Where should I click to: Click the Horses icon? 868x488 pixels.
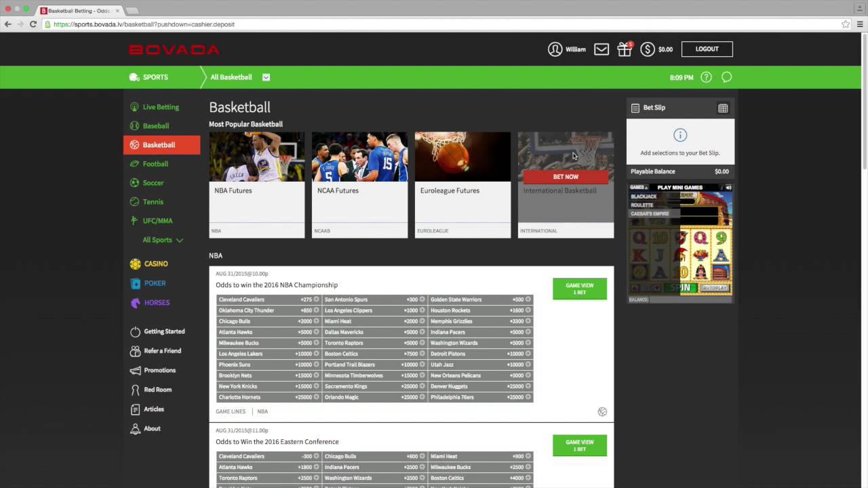(x=135, y=303)
